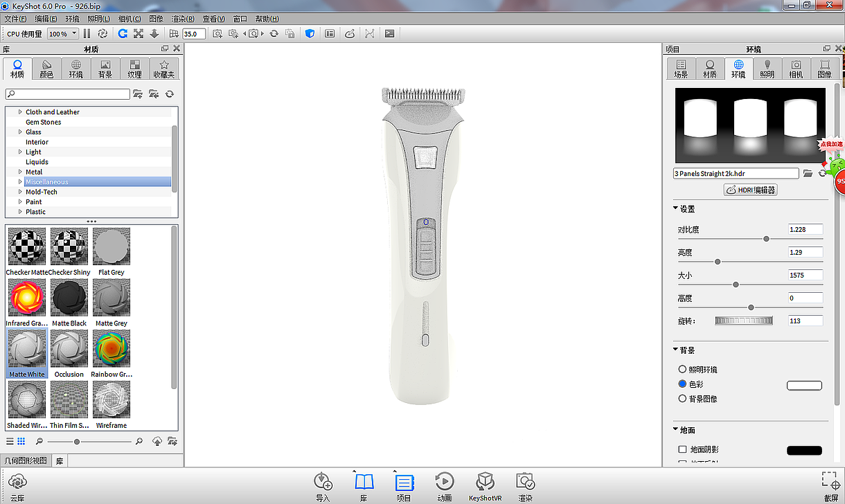Open CPU usage 100% dropdown
The width and height of the screenshot is (845, 504).
62,33
